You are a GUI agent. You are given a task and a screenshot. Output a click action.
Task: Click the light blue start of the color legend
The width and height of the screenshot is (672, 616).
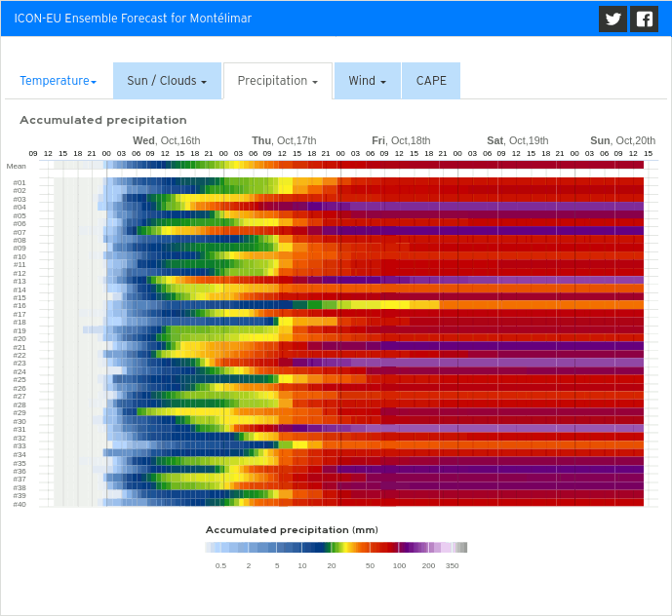tap(211, 547)
